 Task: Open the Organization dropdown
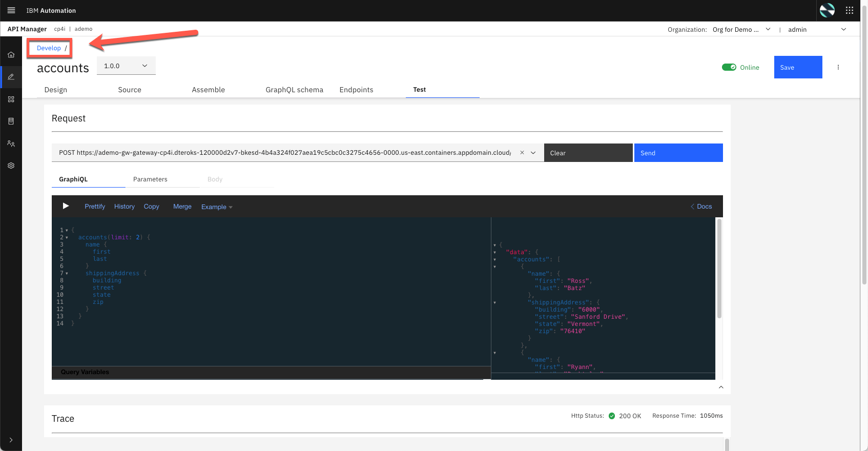point(741,29)
